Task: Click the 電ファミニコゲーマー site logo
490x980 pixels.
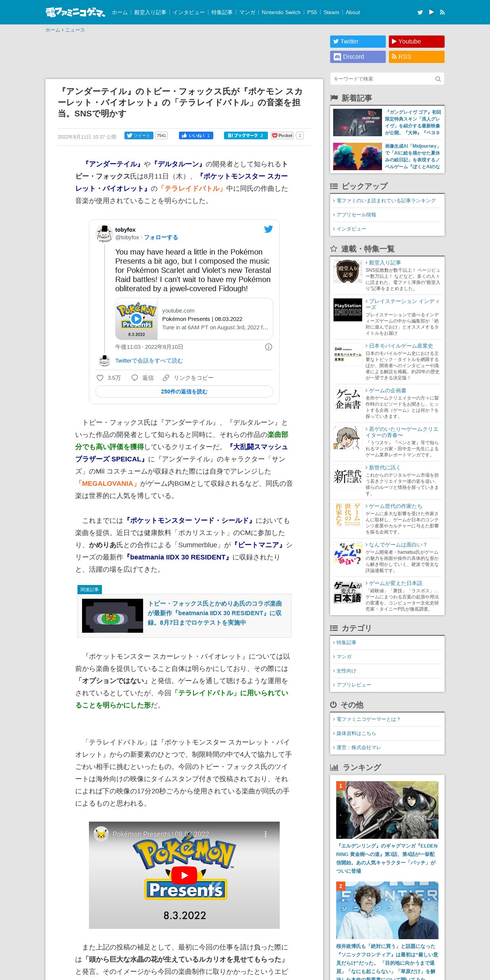Action: [x=75, y=12]
